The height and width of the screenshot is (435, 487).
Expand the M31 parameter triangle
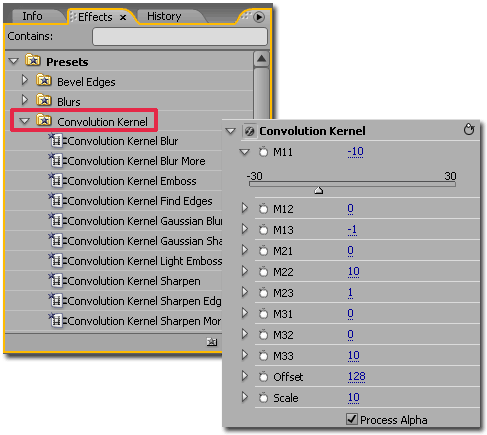pos(245,313)
